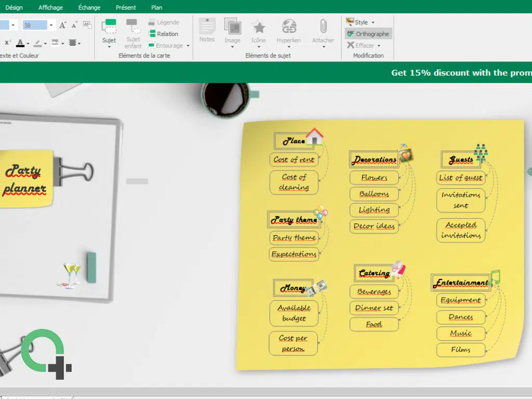Open the Entourage dropdown arrow

click(x=188, y=46)
